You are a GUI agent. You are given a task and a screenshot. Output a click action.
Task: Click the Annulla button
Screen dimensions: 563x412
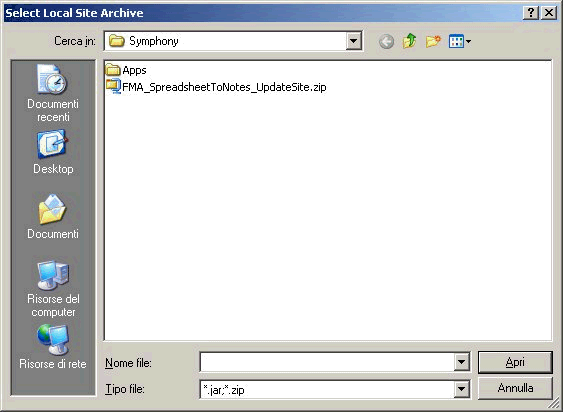coord(515,388)
